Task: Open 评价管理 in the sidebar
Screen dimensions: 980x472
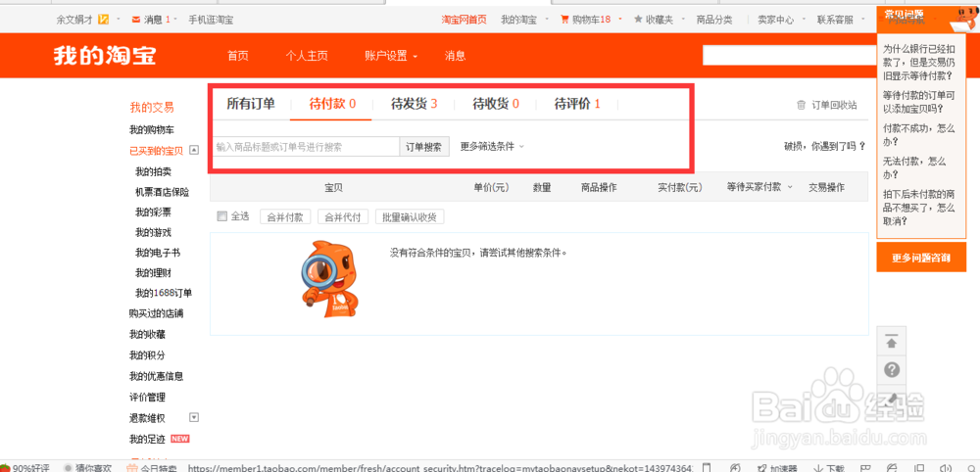Action: 148,397
